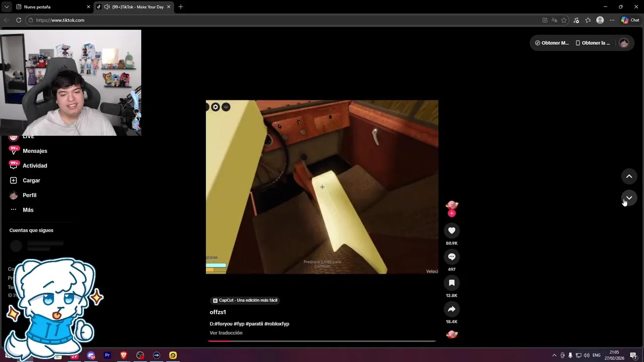View site information lock icon
The image size is (644, 362).
(x=31, y=20)
